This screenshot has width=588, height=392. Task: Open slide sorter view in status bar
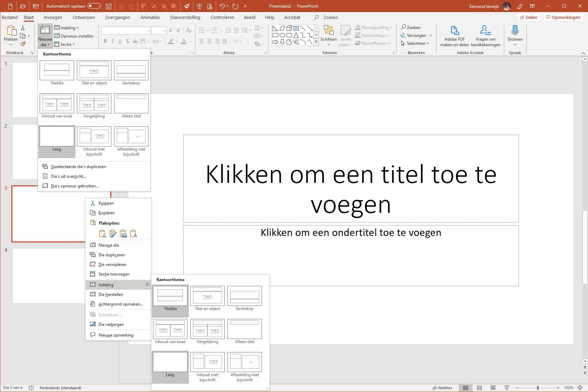pyautogui.click(x=479, y=388)
